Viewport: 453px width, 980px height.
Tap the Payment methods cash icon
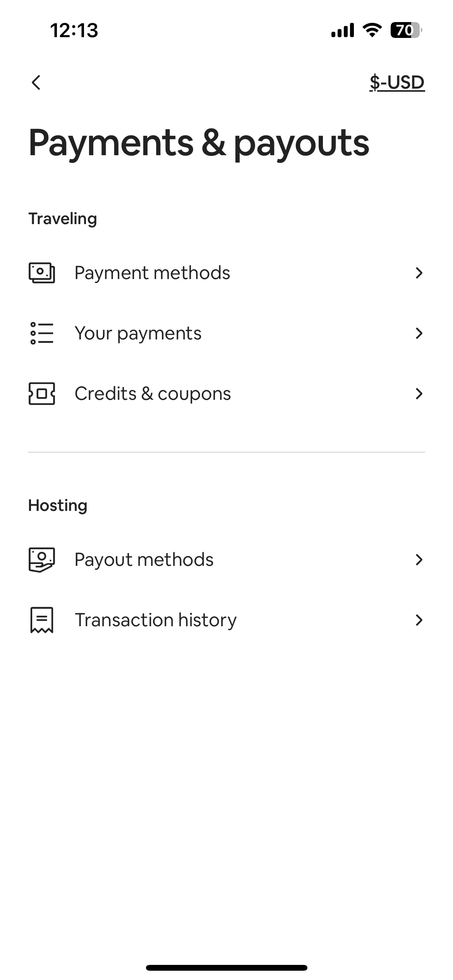tap(42, 273)
